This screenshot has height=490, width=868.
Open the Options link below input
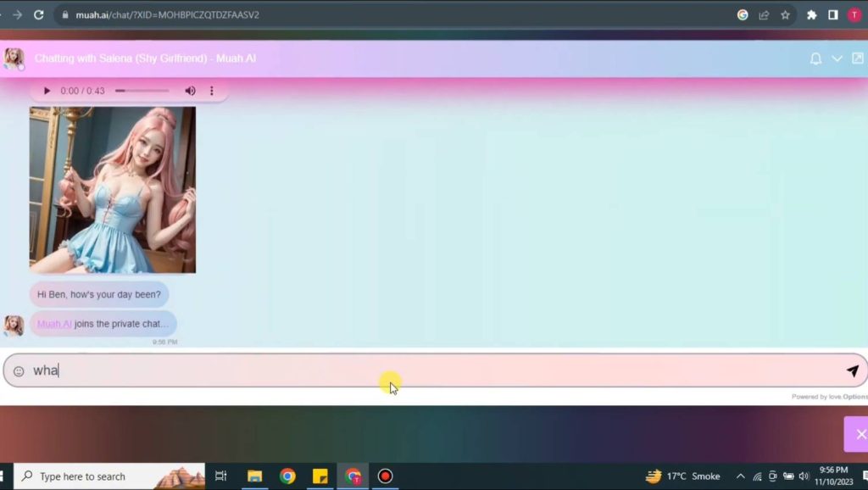coord(854,397)
